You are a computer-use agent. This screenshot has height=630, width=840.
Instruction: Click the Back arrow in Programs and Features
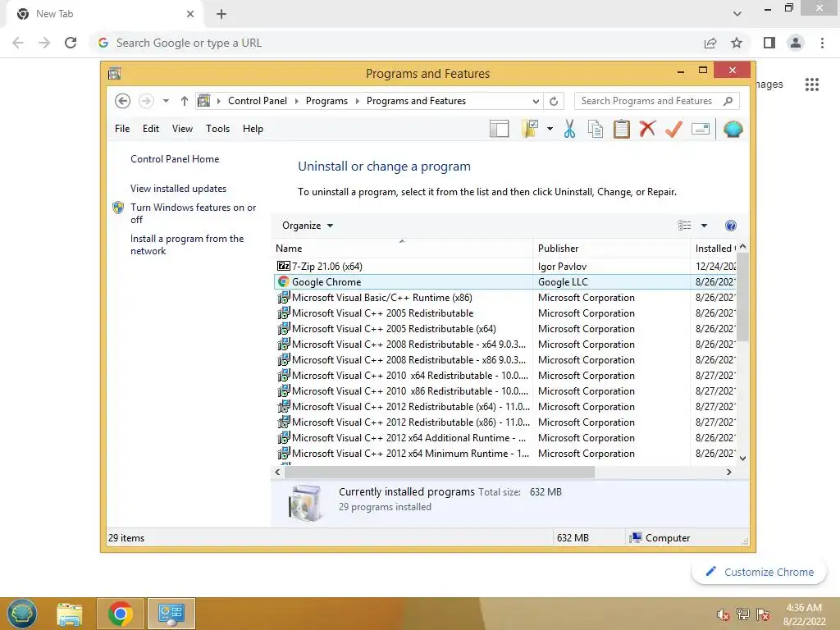click(x=123, y=101)
